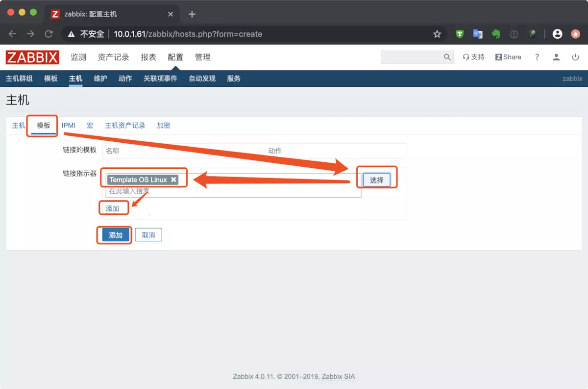Go to 自动发现 submenu
Viewport: 588px width, 389px height.
tap(202, 78)
